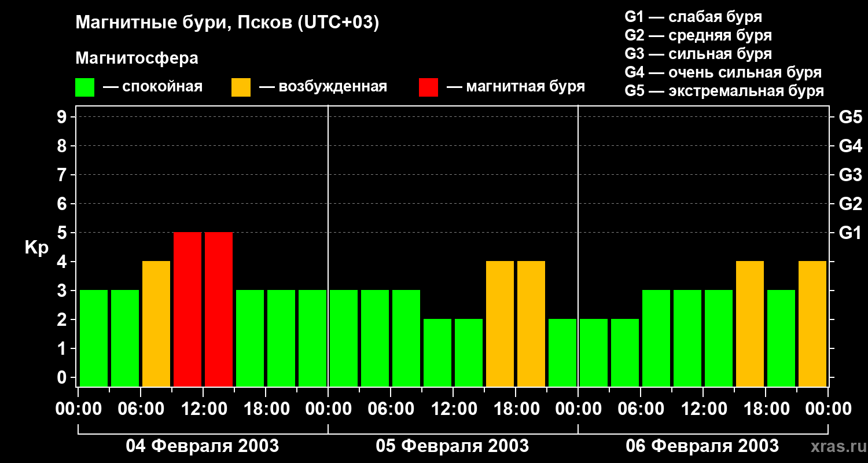Click the Kp axis value 5
The image size is (868, 463).
point(62,233)
